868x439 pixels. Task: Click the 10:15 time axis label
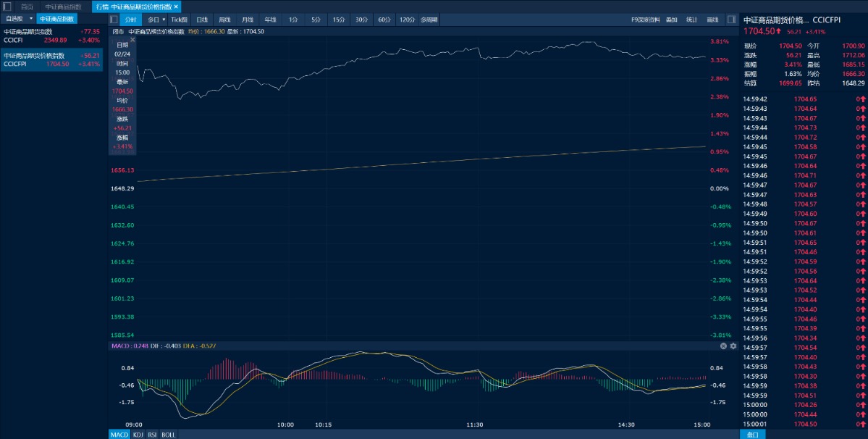[x=324, y=425]
